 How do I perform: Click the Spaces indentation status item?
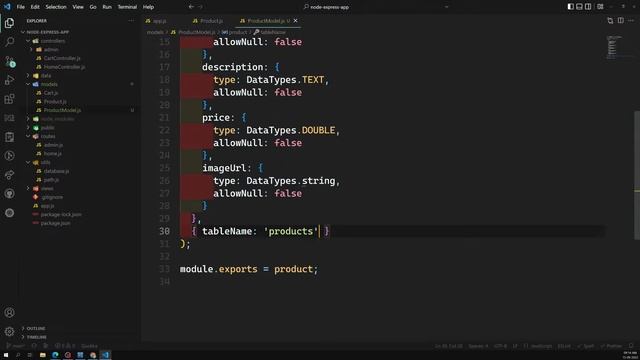click(478, 346)
